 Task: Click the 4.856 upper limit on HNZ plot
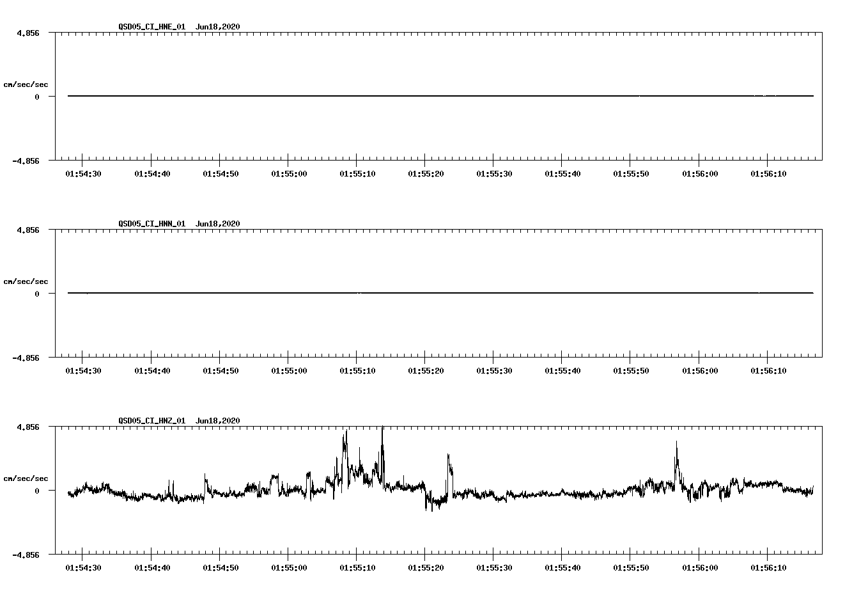29,427
